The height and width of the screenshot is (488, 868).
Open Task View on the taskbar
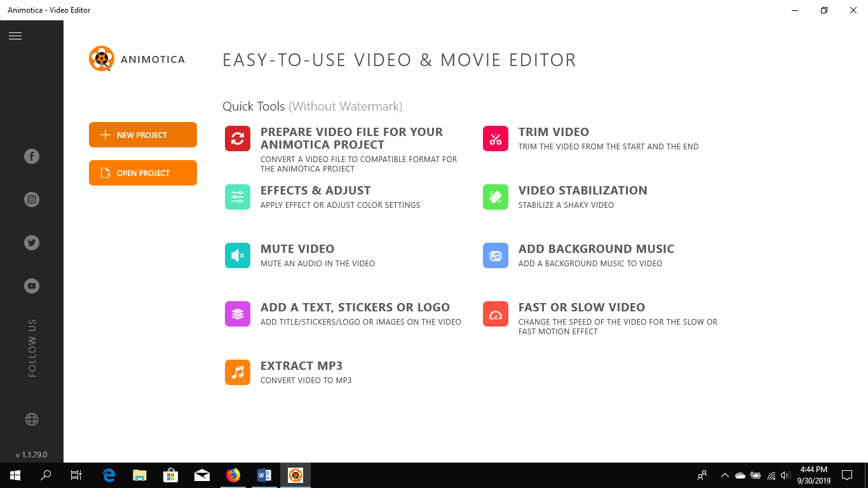[x=76, y=475]
